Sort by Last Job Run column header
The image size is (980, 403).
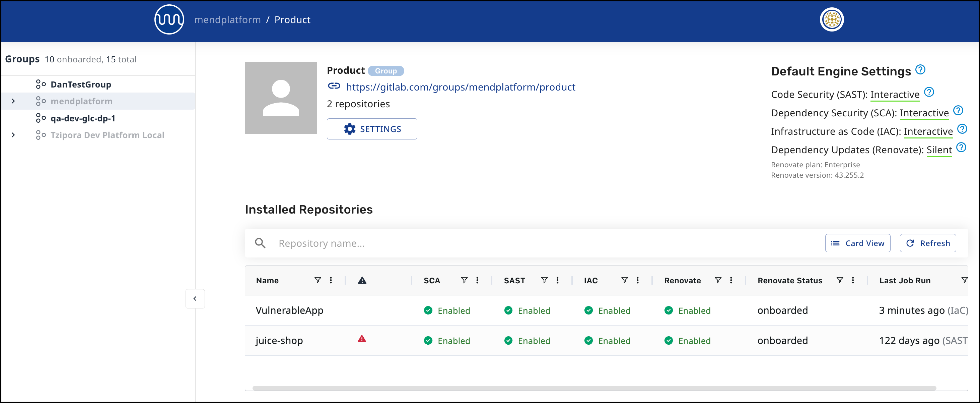pyautogui.click(x=905, y=280)
